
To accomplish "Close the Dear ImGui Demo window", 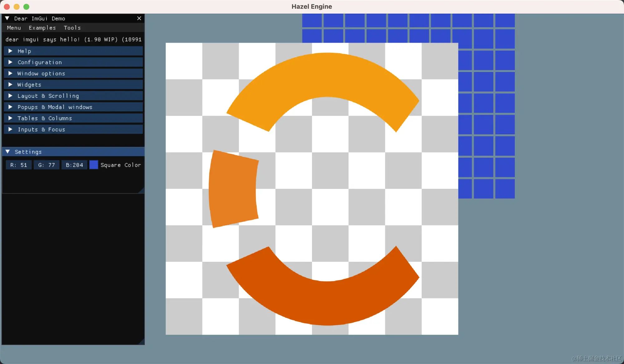I will tap(139, 18).
